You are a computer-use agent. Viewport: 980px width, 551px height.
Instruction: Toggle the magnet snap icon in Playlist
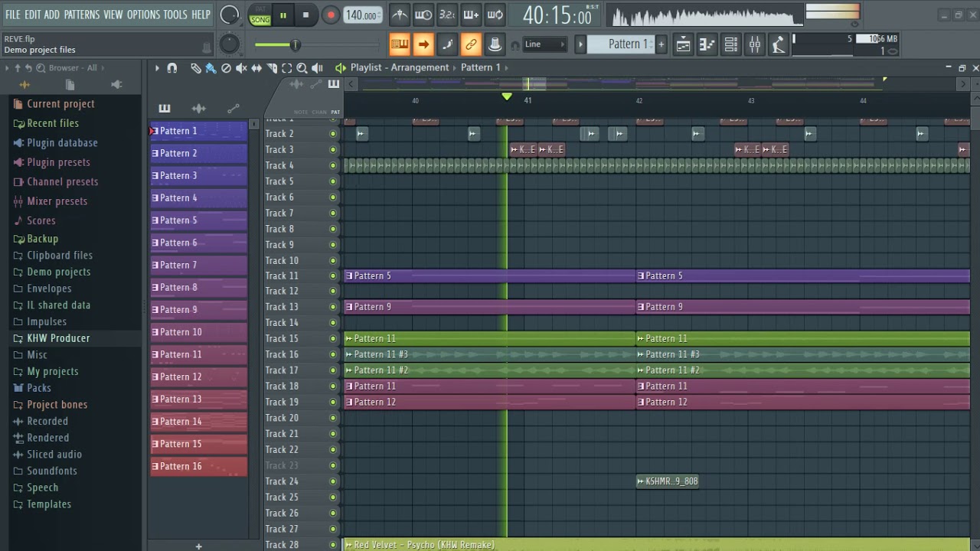(x=172, y=68)
